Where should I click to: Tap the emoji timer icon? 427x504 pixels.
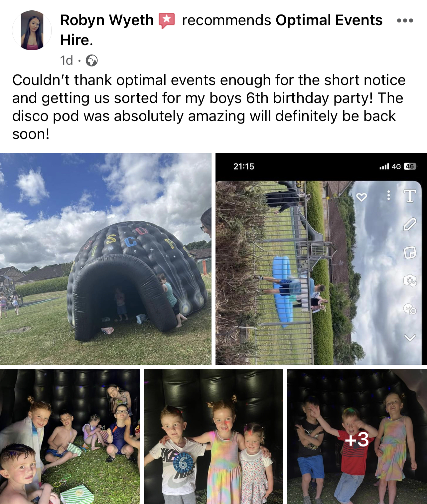[x=410, y=309]
